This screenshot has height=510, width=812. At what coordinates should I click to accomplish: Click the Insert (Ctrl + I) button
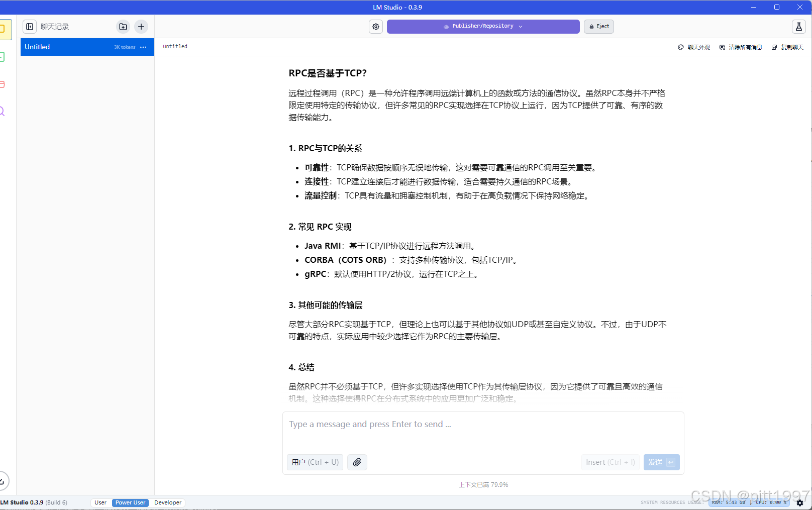[x=610, y=462]
